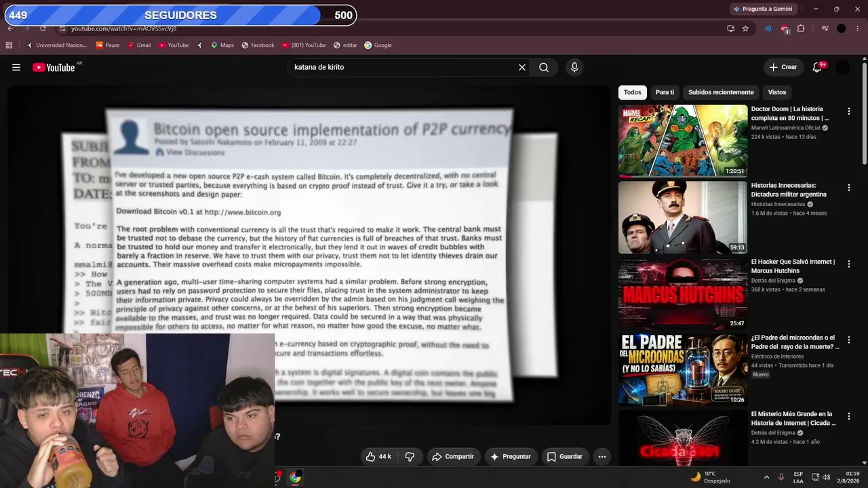The height and width of the screenshot is (488, 868).
Task: Select the Subidos recientemente filter chip
Action: [x=721, y=92]
